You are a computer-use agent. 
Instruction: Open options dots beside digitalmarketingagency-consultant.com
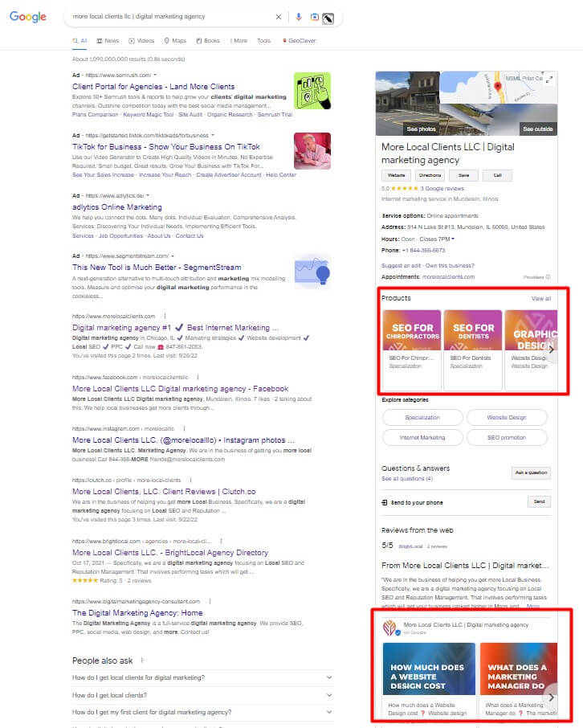[x=210, y=601]
